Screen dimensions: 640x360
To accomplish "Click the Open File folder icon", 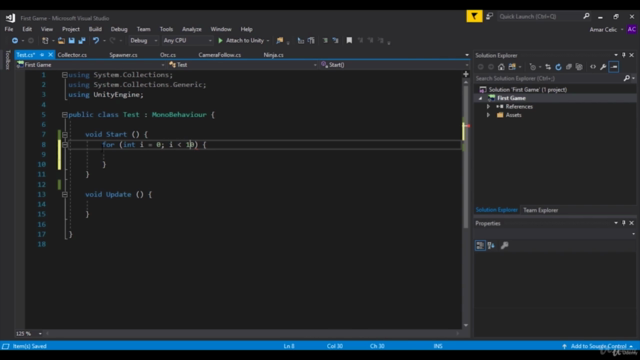I will (61, 40).
